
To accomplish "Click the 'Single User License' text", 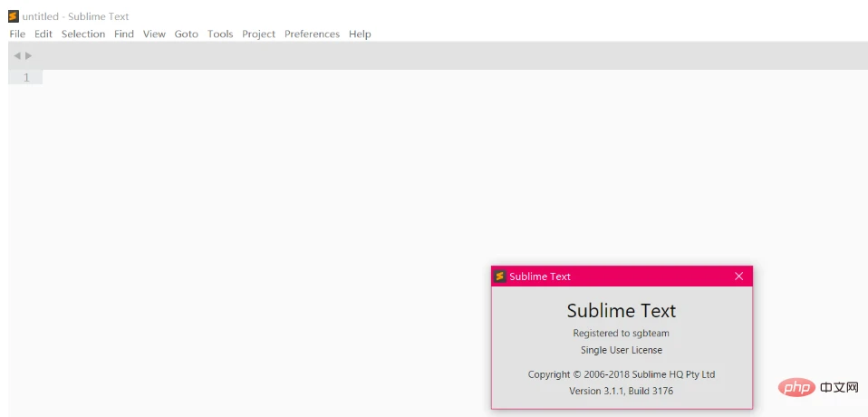I will click(622, 350).
